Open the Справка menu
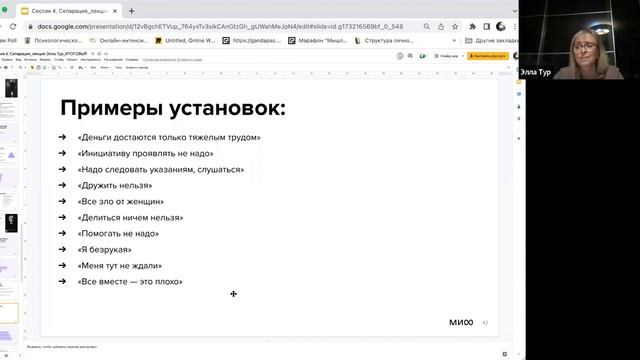 (132, 60)
